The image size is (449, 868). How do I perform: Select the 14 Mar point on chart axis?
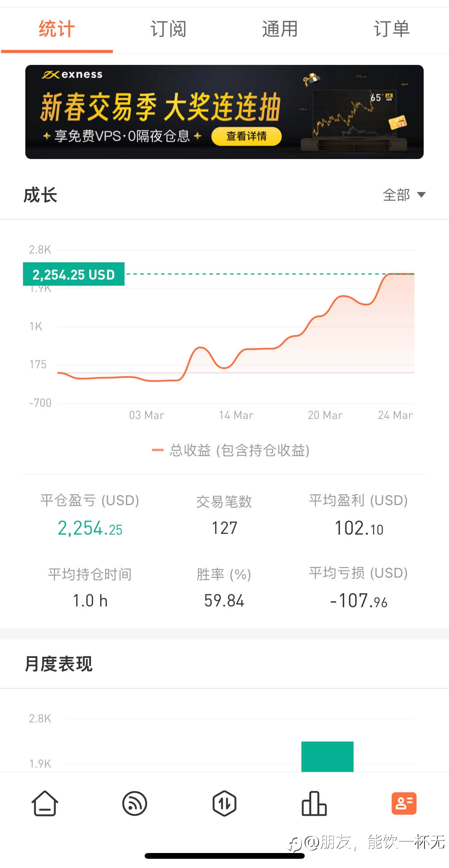click(x=236, y=415)
